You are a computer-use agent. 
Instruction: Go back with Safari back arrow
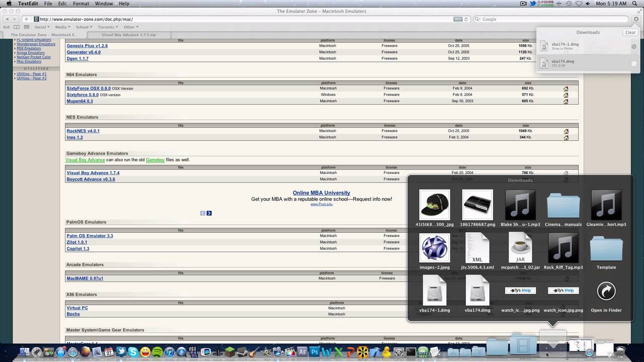pyautogui.click(x=7, y=19)
